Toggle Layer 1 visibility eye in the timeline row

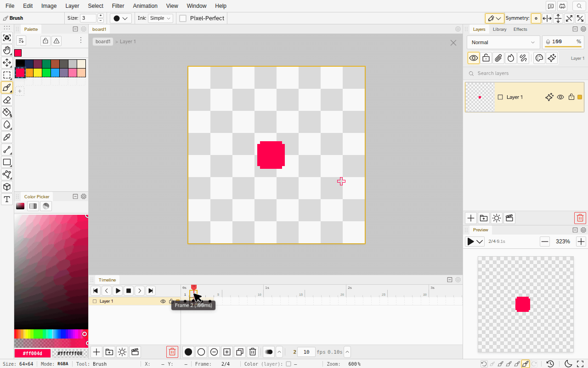(x=163, y=301)
